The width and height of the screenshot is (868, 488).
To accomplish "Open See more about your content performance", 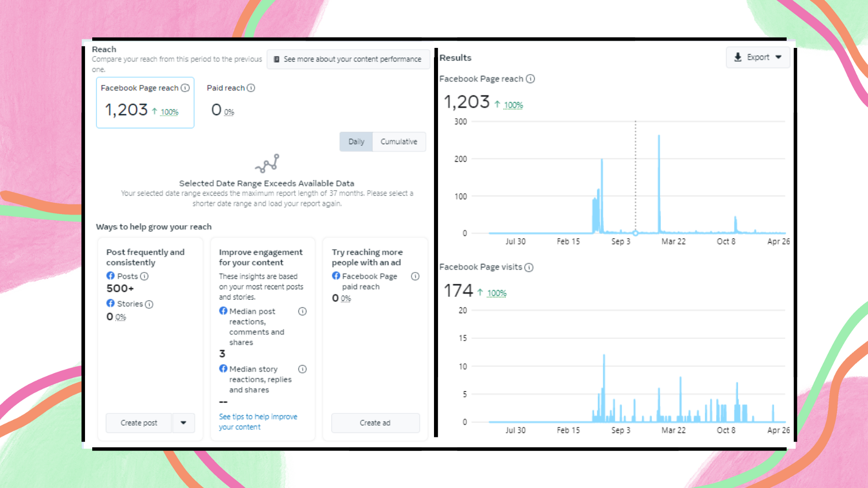I will click(348, 59).
